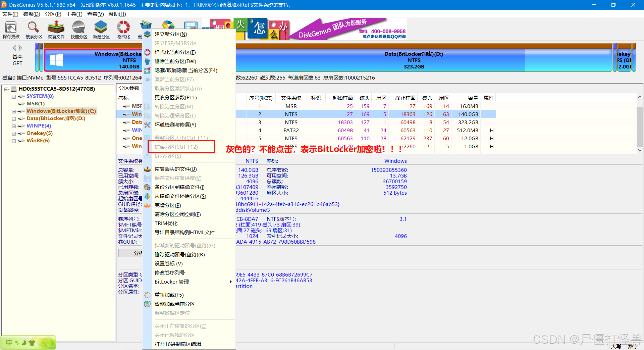Expand the HD0:SSSTCCA5-8D512 tree node
Image resolution: width=644 pixels, height=350 pixels.
pyautogui.click(x=6, y=89)
